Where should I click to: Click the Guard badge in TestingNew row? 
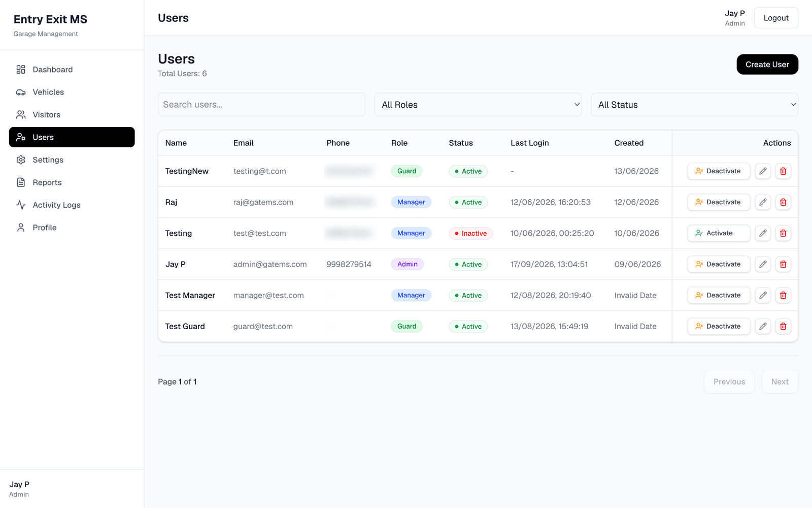pyautogui.click(x=407, y=171)
